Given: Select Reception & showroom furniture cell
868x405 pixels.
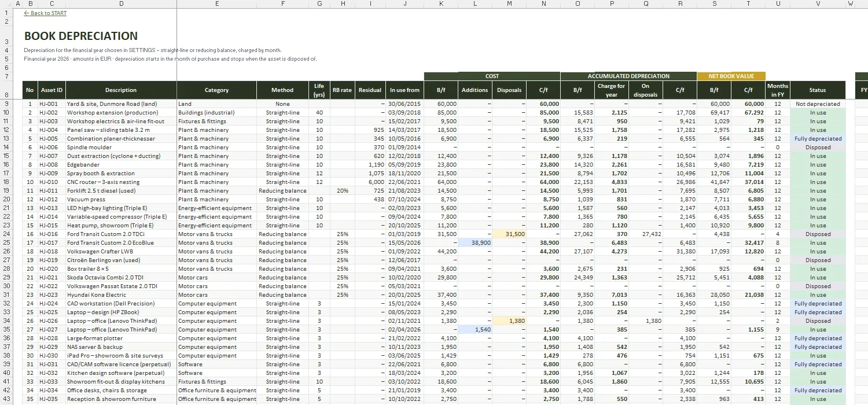Looking at the screenshot, I should (x=121, y=399).
